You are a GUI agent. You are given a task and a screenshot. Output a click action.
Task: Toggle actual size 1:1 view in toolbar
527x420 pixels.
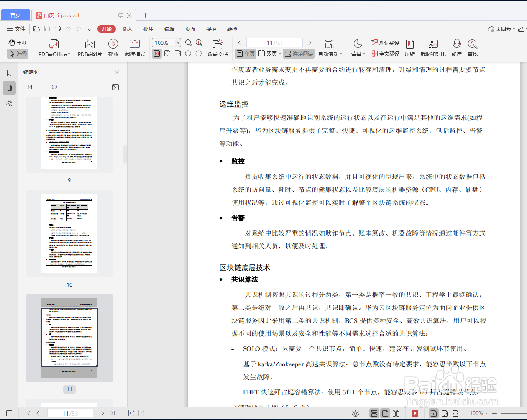pos(157,54)
